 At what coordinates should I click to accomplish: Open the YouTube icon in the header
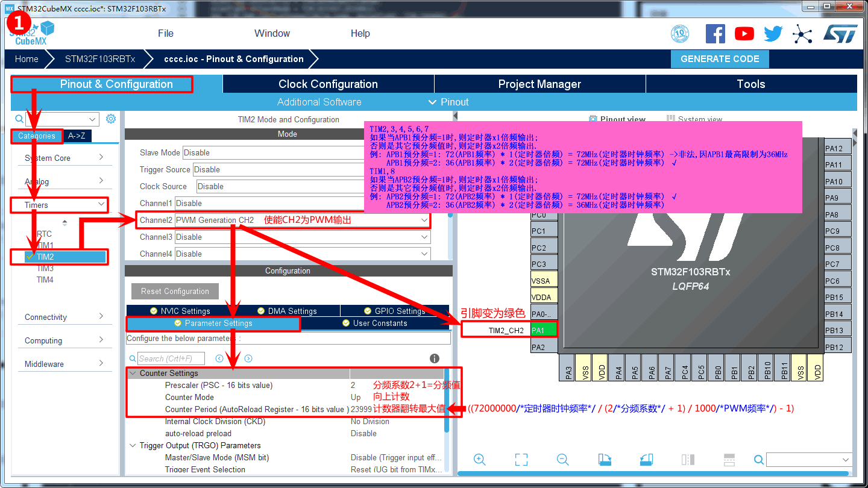(x=744, y=34)
